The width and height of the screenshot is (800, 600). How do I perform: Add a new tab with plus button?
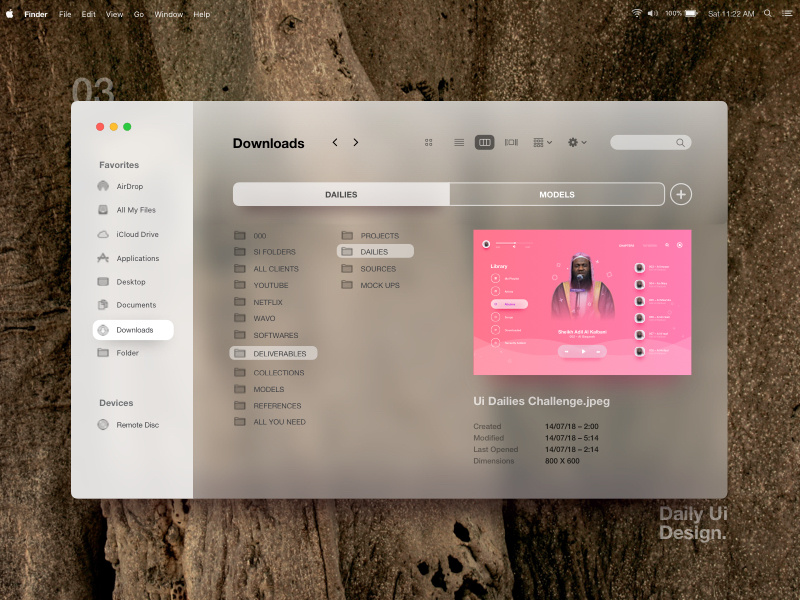click(x=681, y=194)
